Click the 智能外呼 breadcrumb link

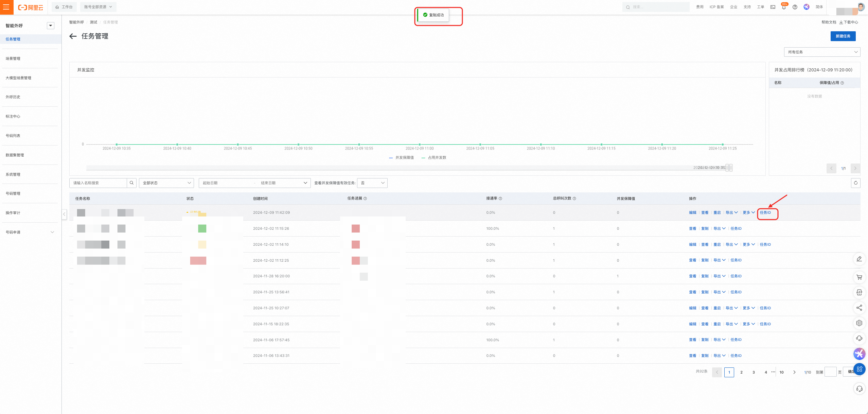76,22
